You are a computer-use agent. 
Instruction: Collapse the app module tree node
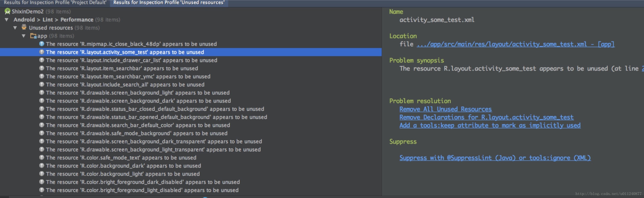point(24,36)
